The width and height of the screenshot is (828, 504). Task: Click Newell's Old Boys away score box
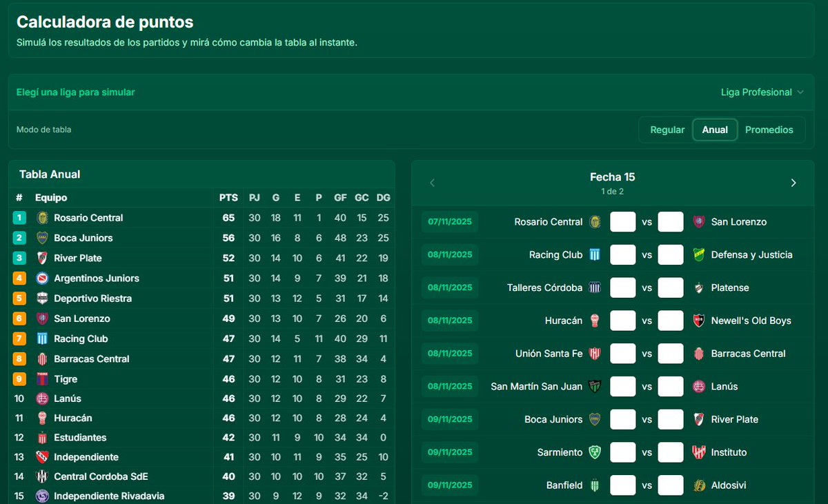(671, 321)
